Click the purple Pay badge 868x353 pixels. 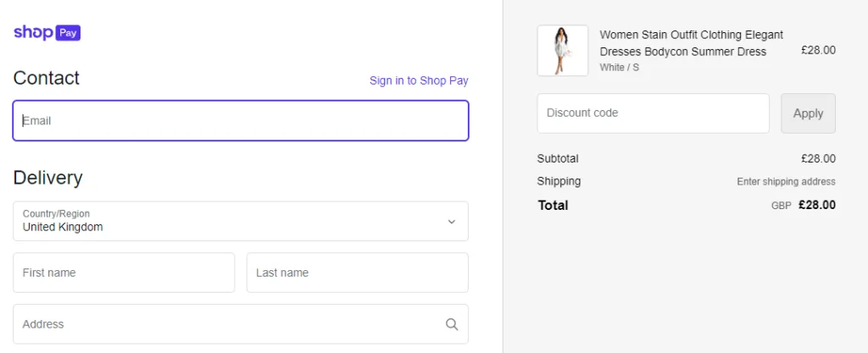pos(68,33)
